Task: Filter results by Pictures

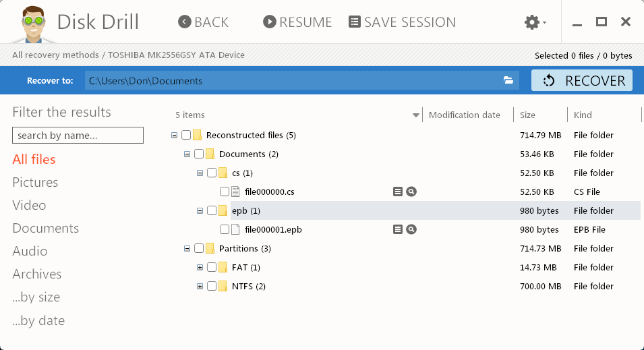Action: tap(35, 182)
